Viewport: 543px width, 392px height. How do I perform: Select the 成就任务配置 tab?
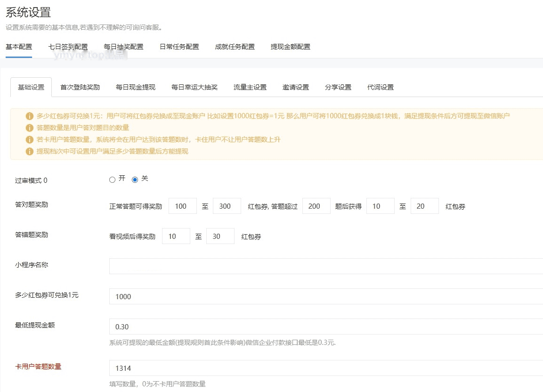click(x=235, y=47)
